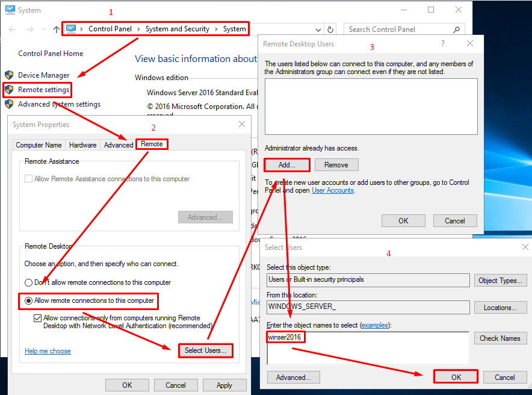Click the From this location field
This screenshot has width=532, height=395.
click(x=368, y=307)
